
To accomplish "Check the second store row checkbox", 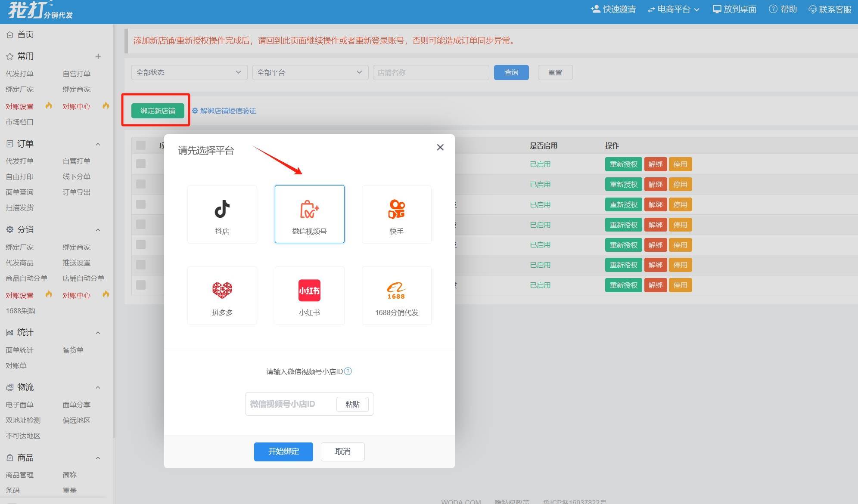I will (141, 184).
